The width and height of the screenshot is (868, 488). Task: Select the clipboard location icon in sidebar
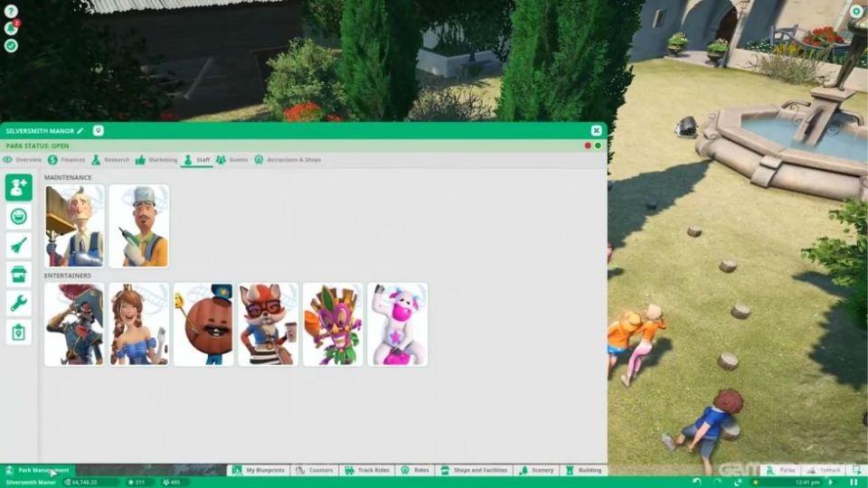tap(19, 332)
